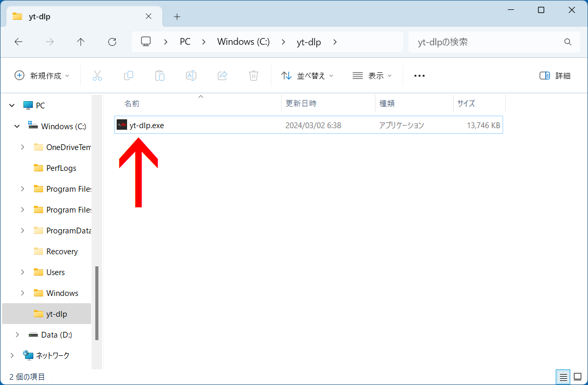Select the yt-dlp.exe file name
588x385 pixels.
[147, 126]
